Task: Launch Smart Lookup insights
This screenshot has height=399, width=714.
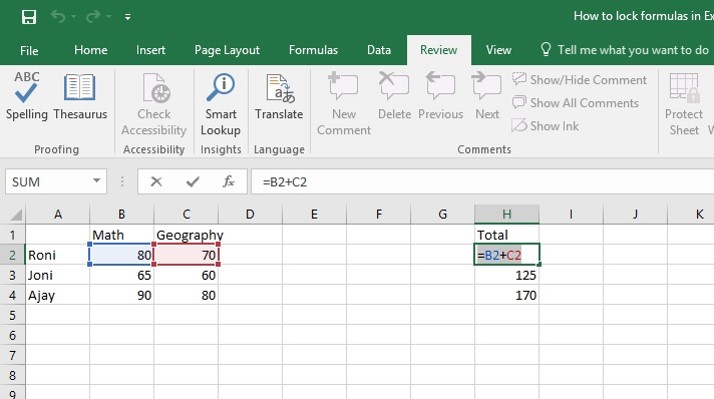Action: (x=221, y=104)
